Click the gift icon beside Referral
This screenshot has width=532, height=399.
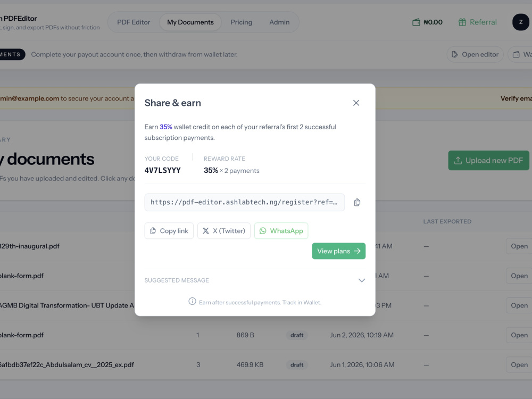pos(462,22)
